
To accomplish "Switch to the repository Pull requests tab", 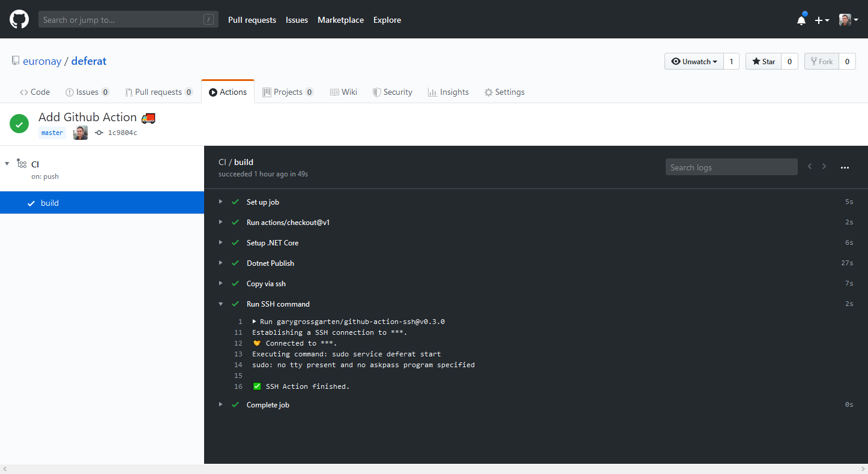I will (x=158, y=92).
